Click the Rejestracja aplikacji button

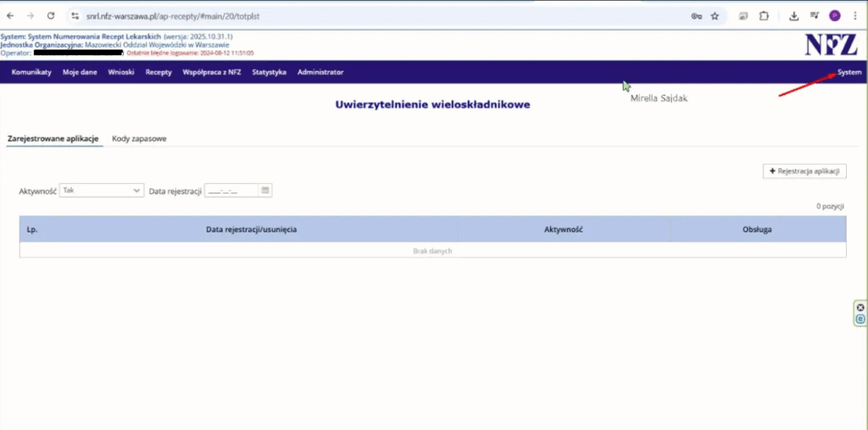(x=804, y=171)
